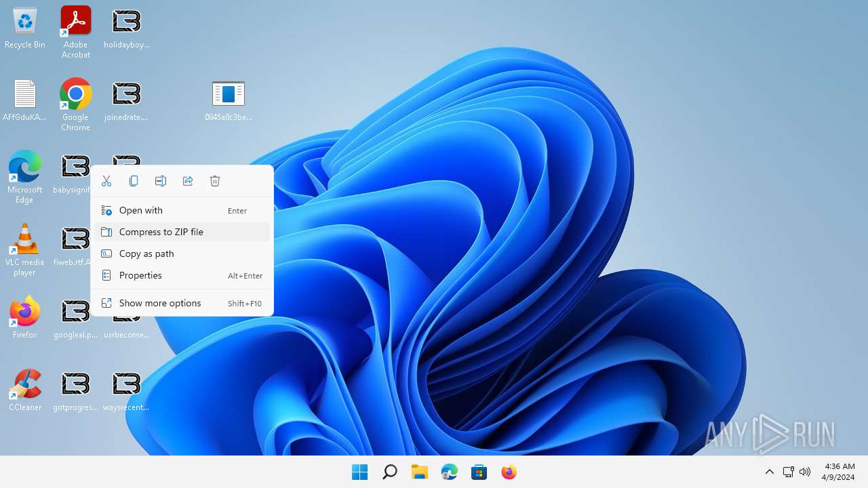Click the network status tray icon
This screenshot has height=488, width=868.
click(789, 472)
